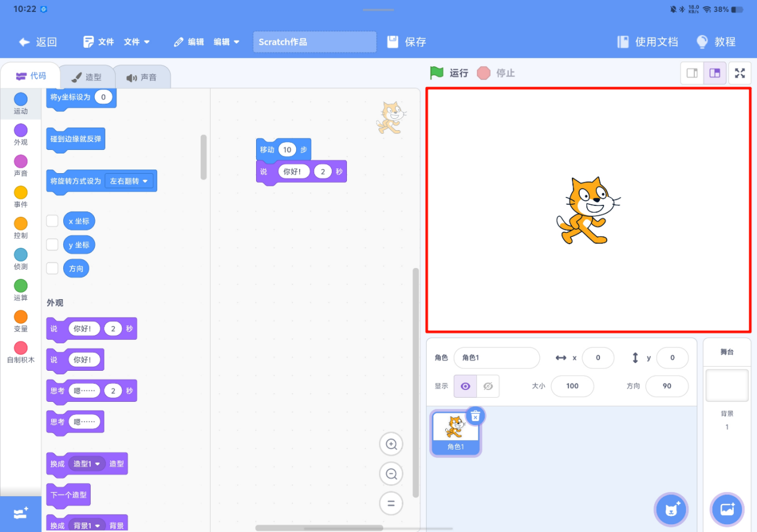Zoom into the code area with the magnifier
757x532 pixels.
click(x=391, y=444)
